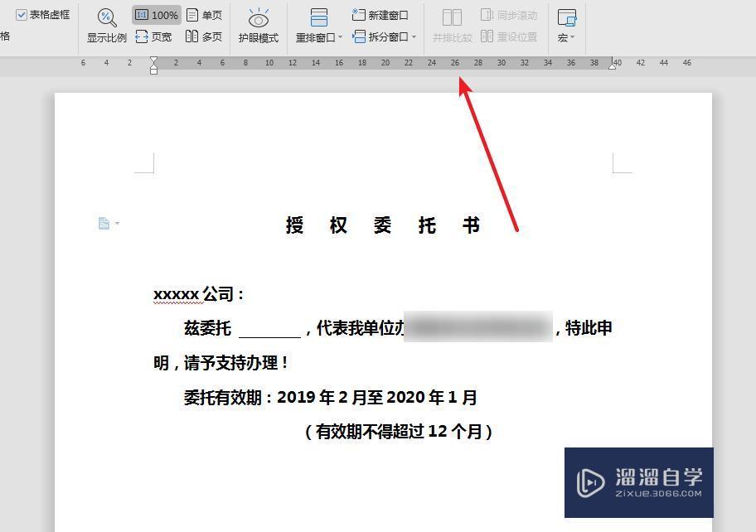Viewport: 756px width, 532px height.
Task: Click the small page icon in the left margin
Action: (104, 222)
